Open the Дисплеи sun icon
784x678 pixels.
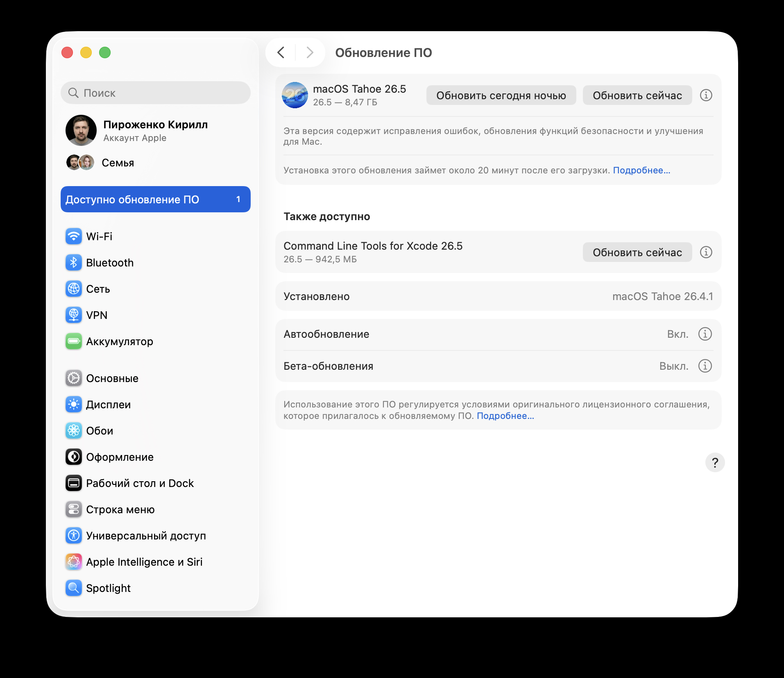[x=74, y=404]
